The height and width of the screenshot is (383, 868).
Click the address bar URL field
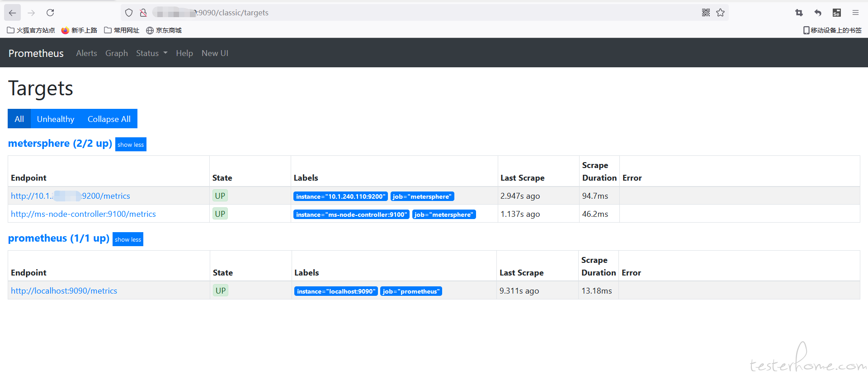(425, 13)
